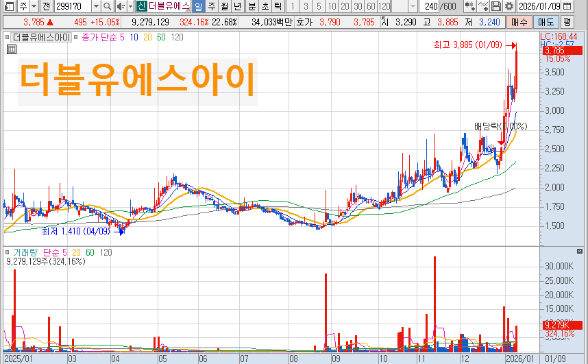Click the 거래량 volume legend label
The height and width of the screenshot is (364, 588).
(25, 252)
